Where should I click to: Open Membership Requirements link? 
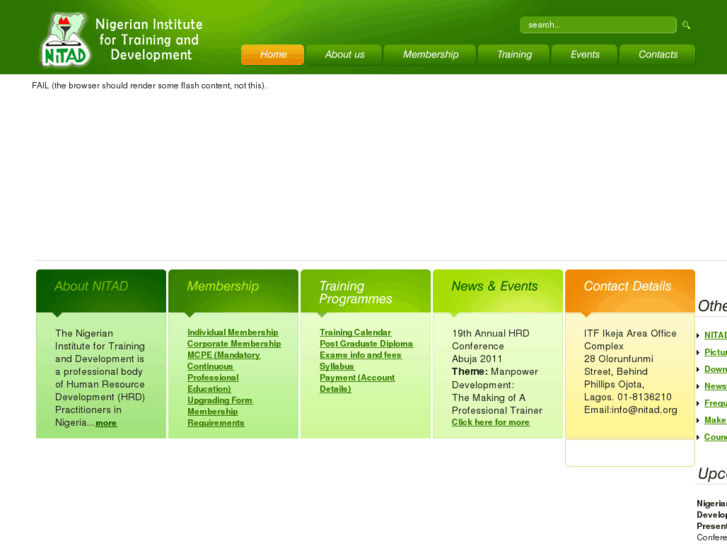216,417
